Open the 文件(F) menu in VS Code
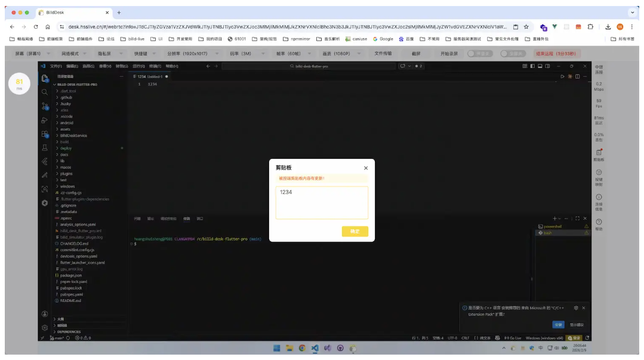The width and height of the screenshot is (644, 360). [56, 66]
